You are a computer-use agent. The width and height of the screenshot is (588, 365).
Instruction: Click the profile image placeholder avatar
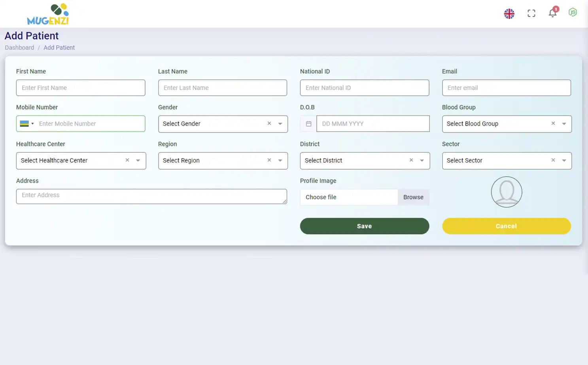[x=506, y=192]
